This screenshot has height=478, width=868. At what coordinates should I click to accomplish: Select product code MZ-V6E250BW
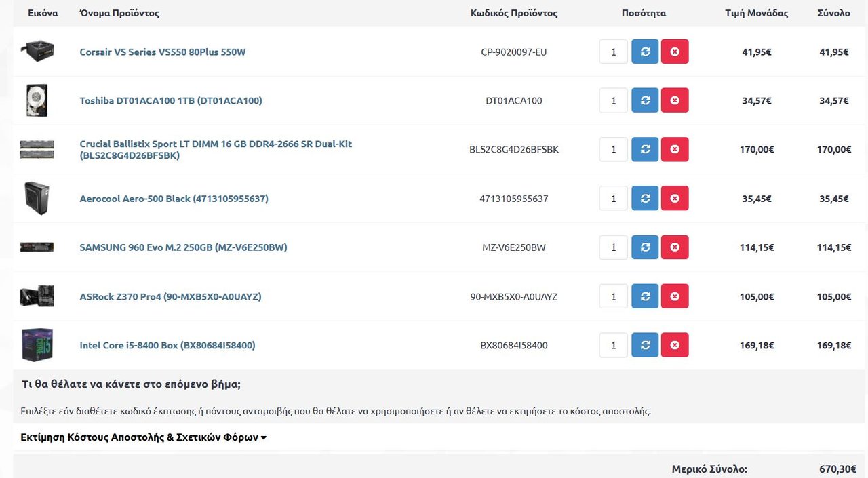514,247
